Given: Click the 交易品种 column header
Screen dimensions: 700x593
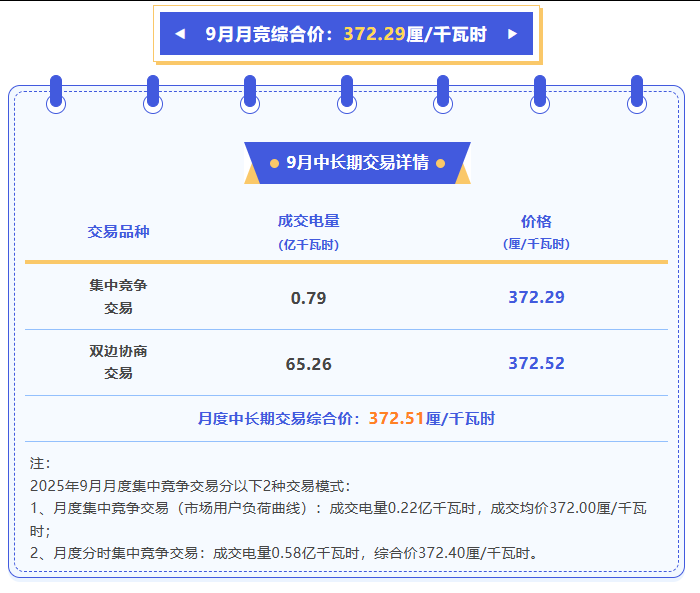Looking at the screenshot, I should pos(118,232).
